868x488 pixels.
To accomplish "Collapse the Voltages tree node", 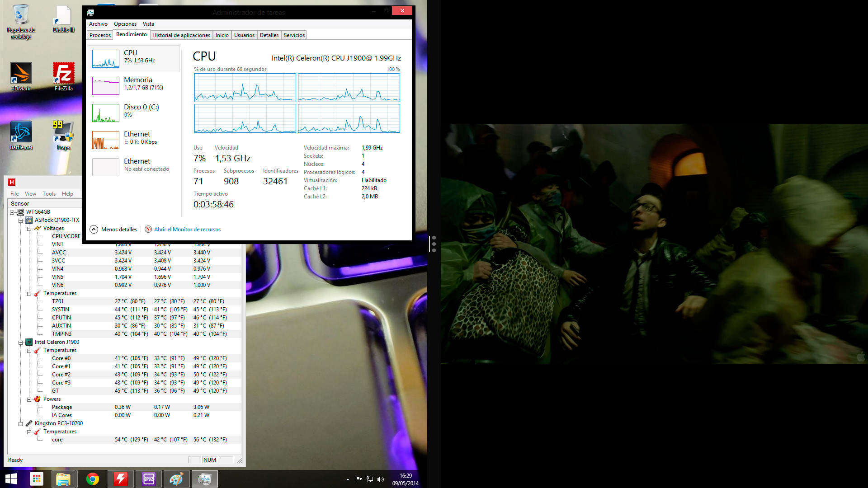I will coord(29,229).
